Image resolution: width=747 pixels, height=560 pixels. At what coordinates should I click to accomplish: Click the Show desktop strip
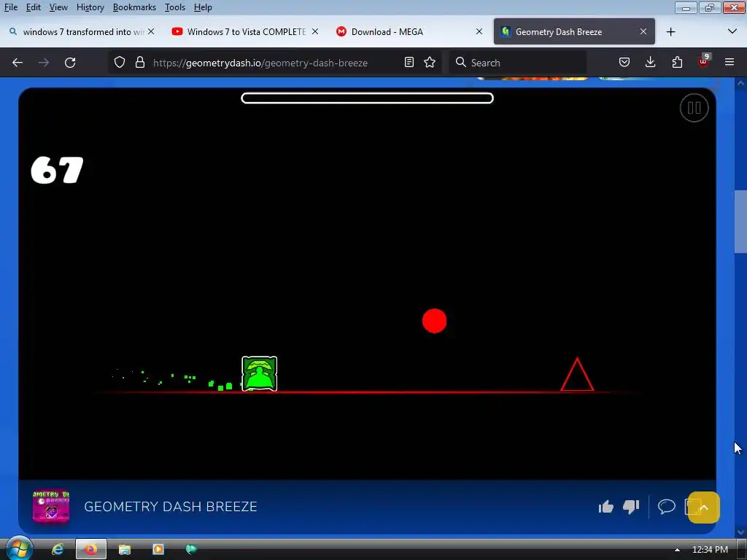click(741, 550)
